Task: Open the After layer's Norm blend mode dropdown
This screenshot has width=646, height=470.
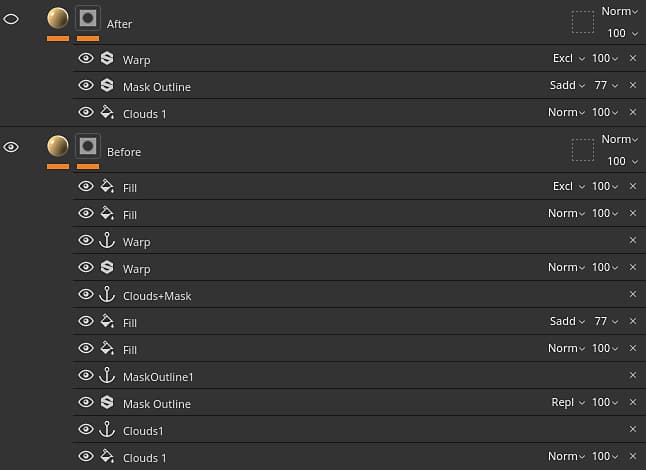Action: click(619, 12)
